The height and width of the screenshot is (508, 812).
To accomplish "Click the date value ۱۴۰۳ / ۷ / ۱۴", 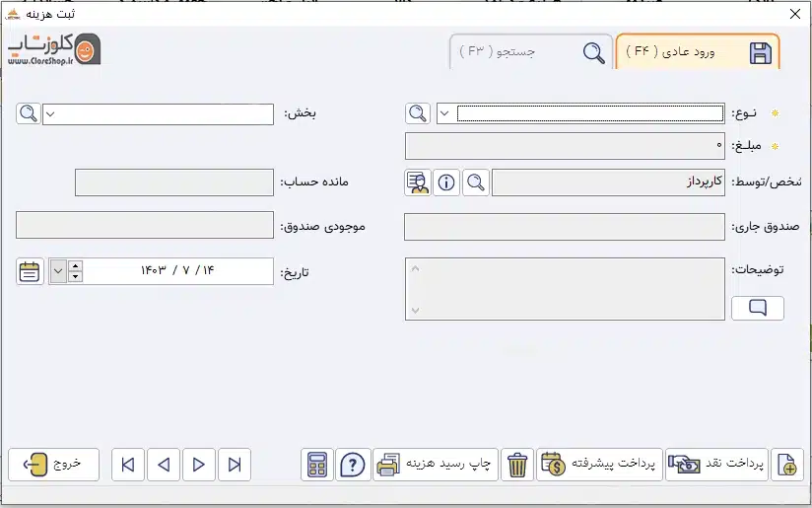I will [x=177, y=270].
